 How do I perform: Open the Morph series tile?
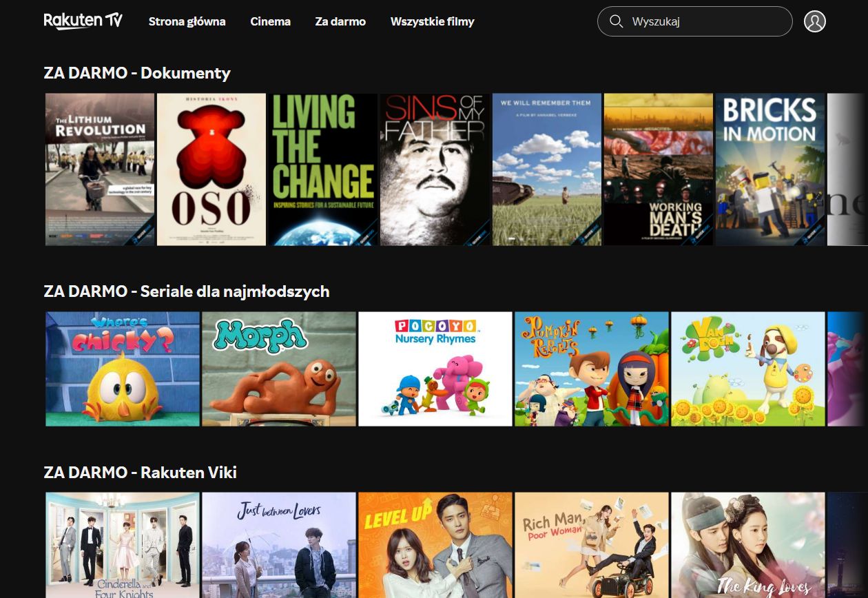[x=279, y=369]
